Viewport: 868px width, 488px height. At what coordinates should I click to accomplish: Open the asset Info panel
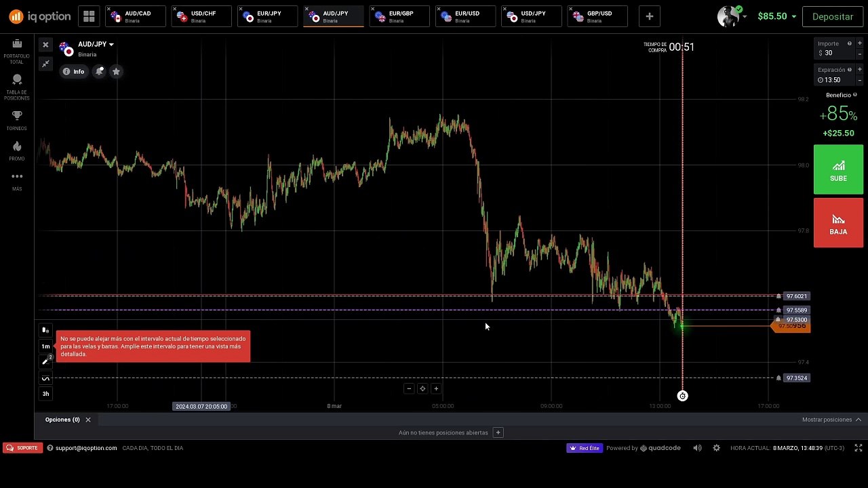[x=73, y=71]
